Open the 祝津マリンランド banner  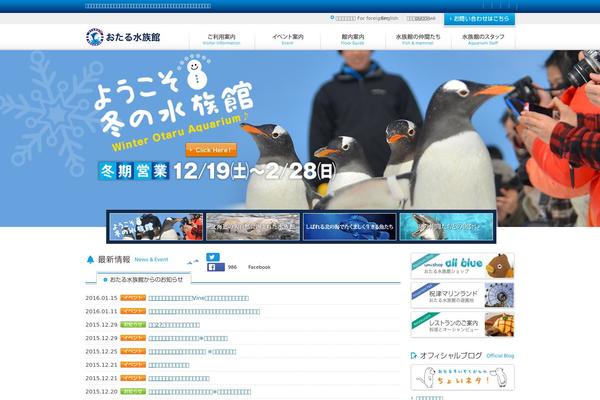(x=462, y=295)
